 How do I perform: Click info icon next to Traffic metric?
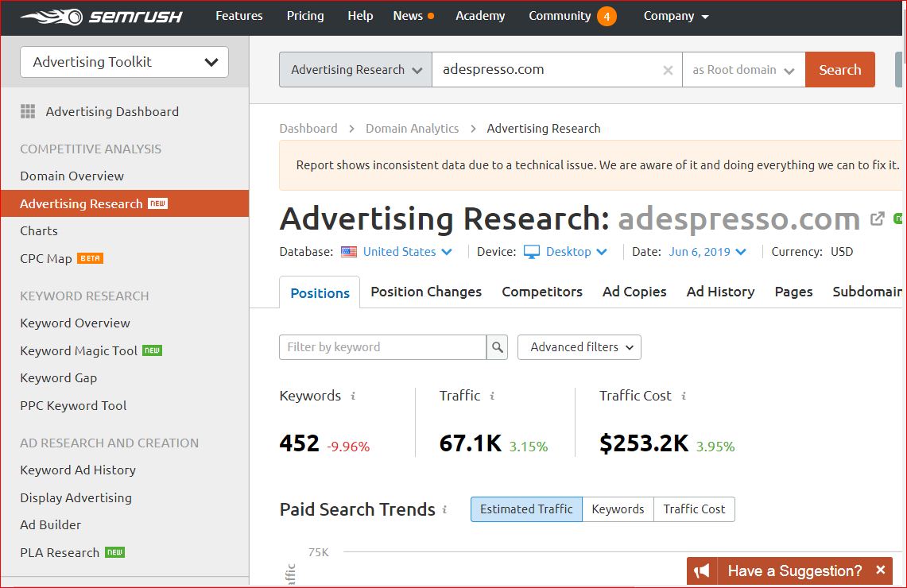492,396
